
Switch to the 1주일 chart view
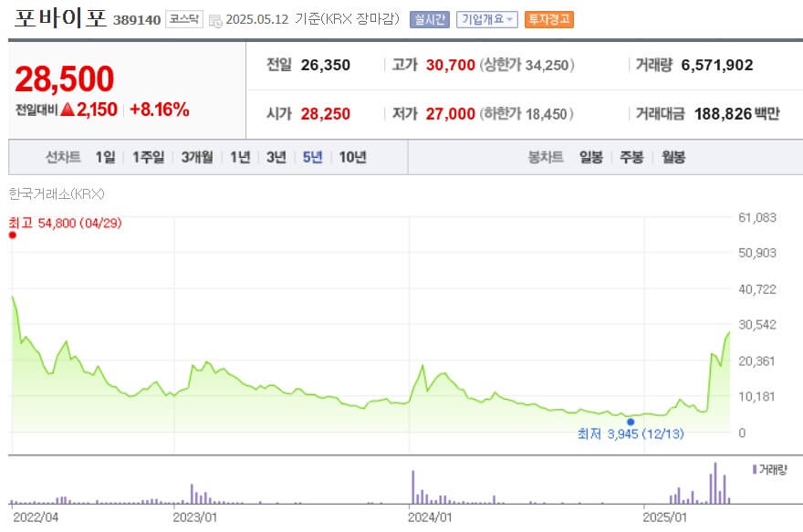click(146, 157)
